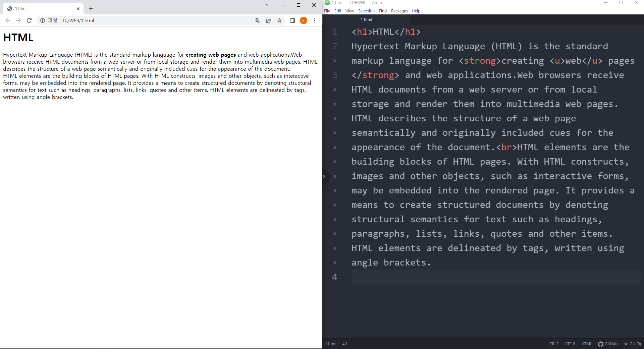The width and height of the screenshot is (644, 349).
Task: Click underlined word web in browser page
Action: point(213,55)
